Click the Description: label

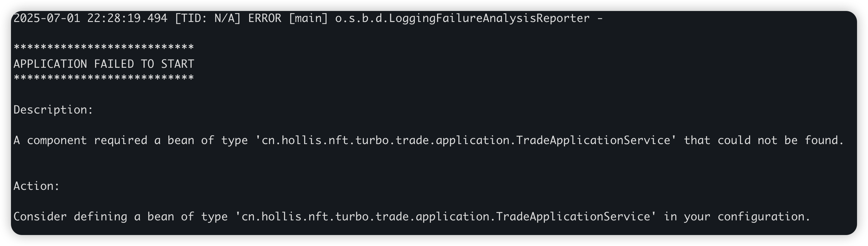pos(53,110)
